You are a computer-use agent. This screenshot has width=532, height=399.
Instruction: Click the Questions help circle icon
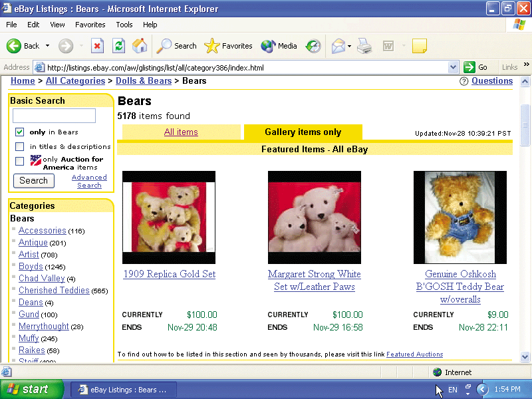click(464, 81)
